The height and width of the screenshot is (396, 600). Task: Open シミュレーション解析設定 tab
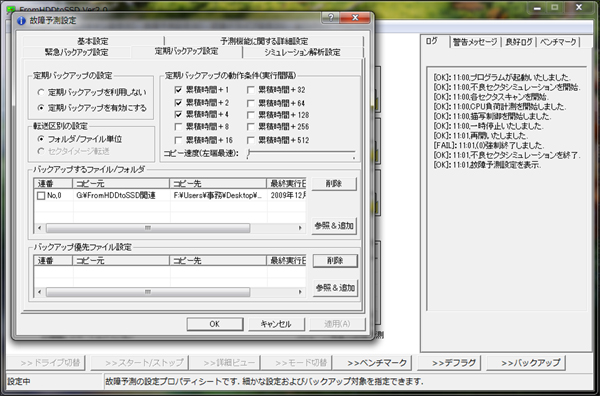pos(302,52)
